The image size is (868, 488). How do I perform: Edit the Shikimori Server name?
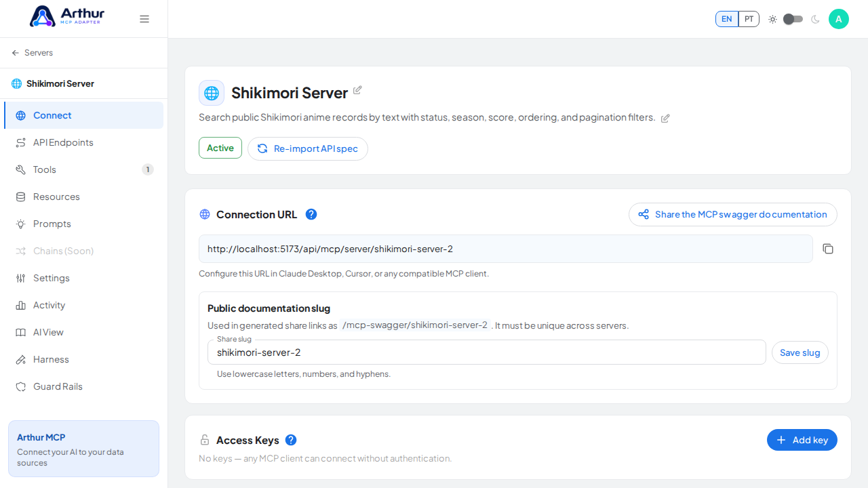point(357,90)
